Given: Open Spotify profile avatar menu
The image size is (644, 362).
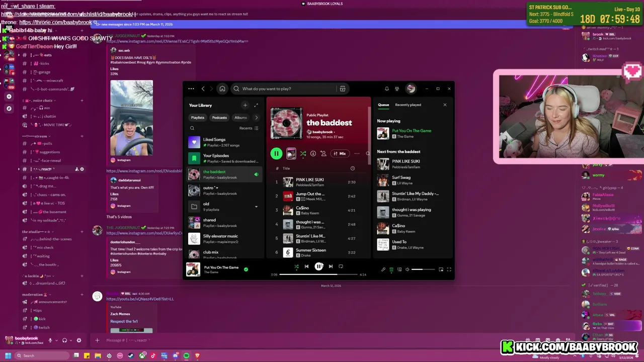Looking at the screenshot, I should (x=411, y=88).
